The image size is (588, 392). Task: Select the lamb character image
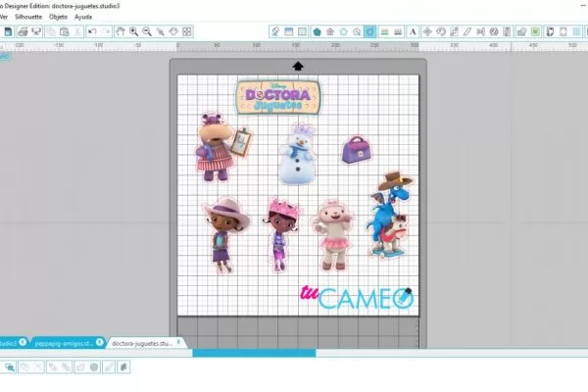(x=333, y=235)
